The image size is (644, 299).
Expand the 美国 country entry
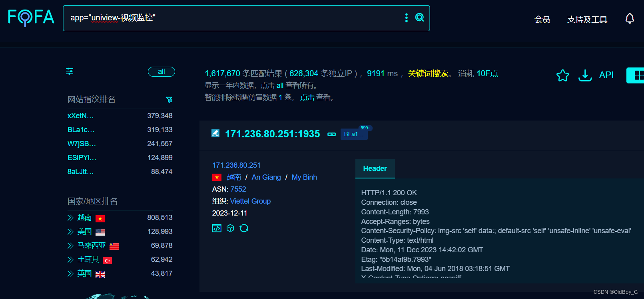pyautogui.click(x=70, y=232)
